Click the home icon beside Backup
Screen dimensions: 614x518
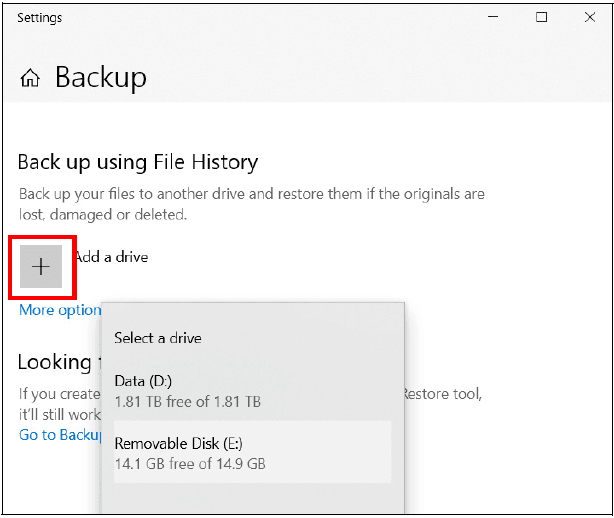pyautogui.click(x=31, y=78)
